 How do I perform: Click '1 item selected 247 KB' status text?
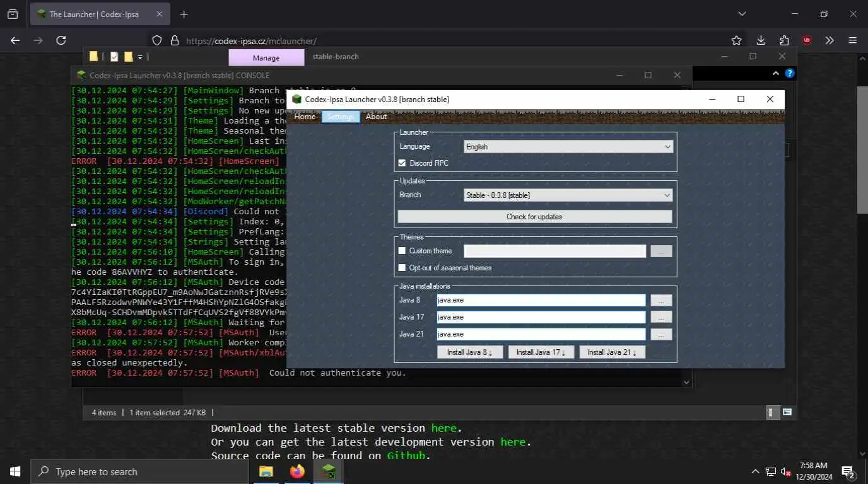[x=167, y=413]
